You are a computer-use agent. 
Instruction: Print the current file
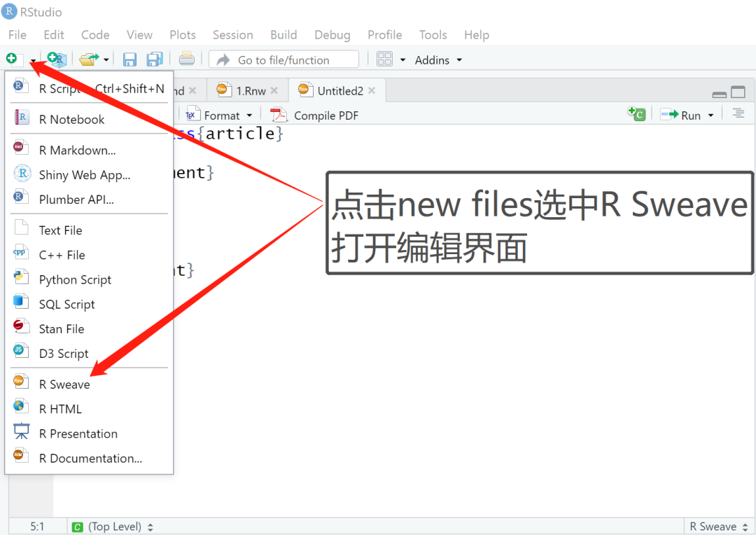[187, 59]
